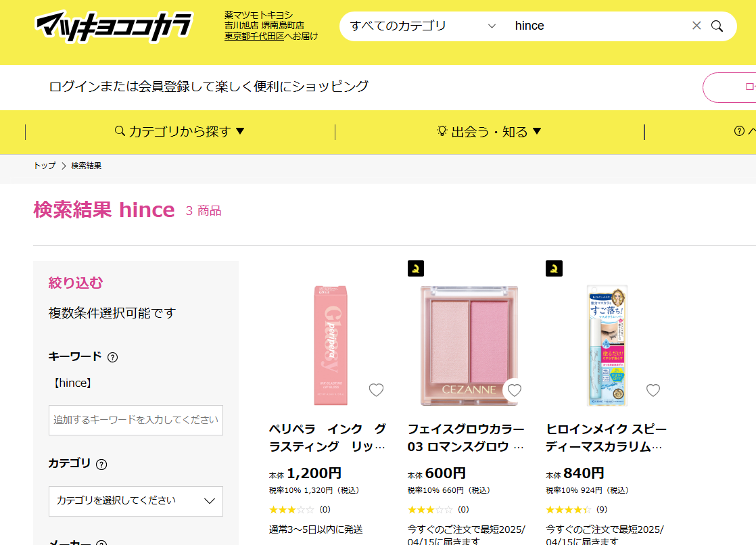
Task: Click the 税率10% 1,320円（税込） text
Action: click(x=314, y=490)
